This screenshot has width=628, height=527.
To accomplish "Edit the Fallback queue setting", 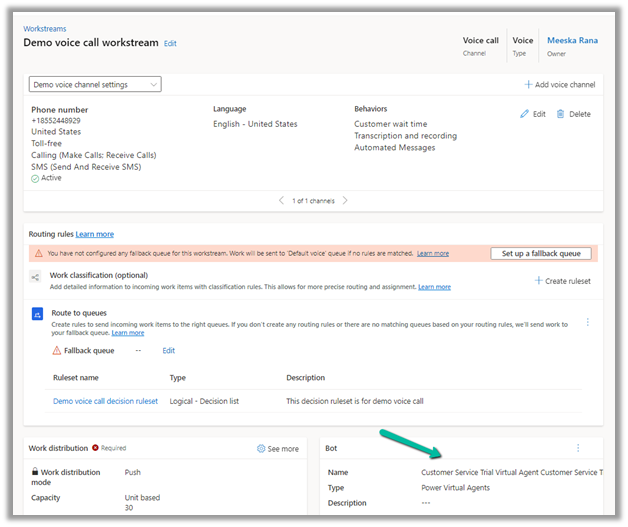I will click(x=169, y=351).
